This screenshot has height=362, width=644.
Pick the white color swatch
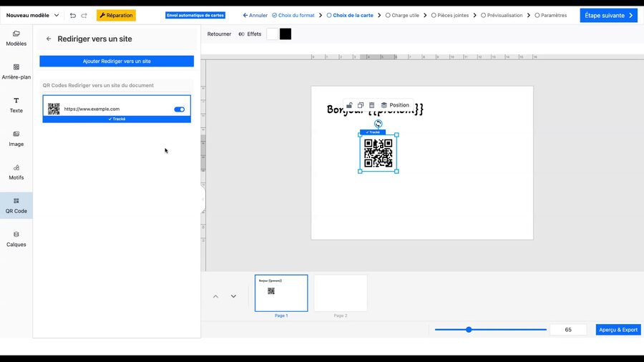(x=273, y=34)
